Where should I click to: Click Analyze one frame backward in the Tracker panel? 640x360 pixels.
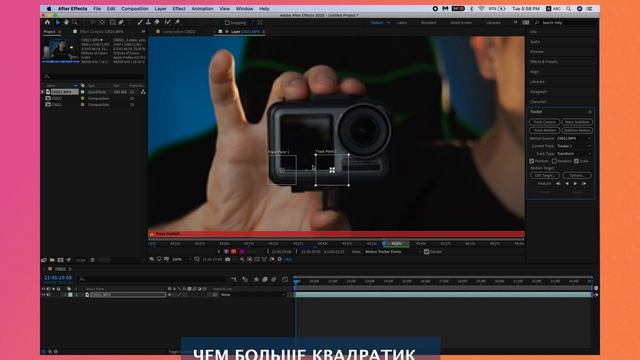point(558,184)
